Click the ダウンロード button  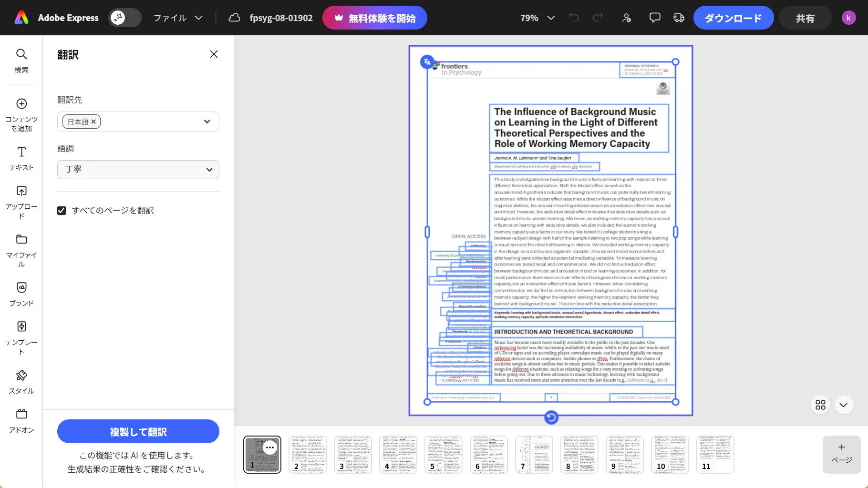click(734, 18)
